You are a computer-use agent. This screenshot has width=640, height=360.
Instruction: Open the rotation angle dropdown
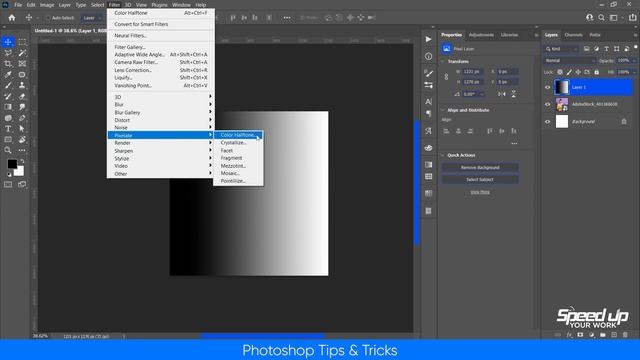pos(482,94)
